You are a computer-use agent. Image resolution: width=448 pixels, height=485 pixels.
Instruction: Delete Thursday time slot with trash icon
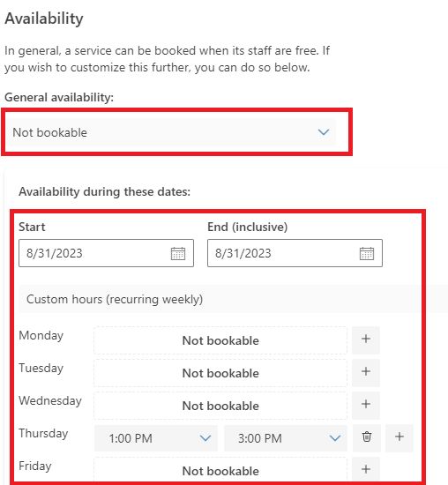click(x=367, y=437)
